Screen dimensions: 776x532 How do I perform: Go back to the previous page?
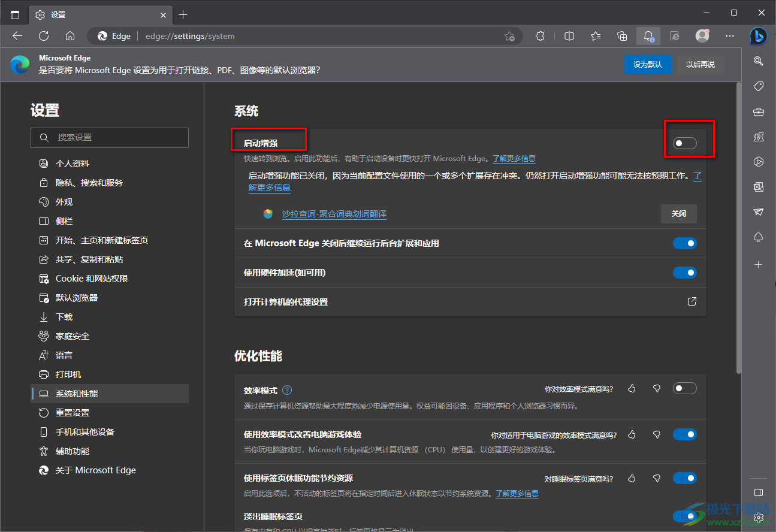coord(17,36)
